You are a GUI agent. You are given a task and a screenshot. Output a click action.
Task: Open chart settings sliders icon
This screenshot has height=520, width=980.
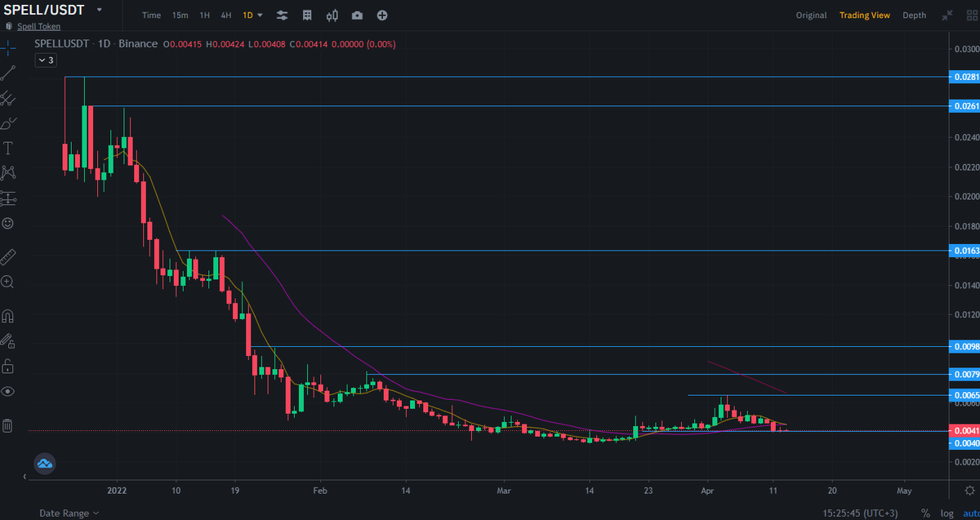coord(282,16)
